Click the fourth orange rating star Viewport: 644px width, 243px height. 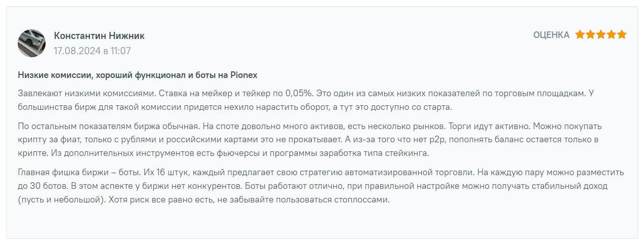(612, 35)
